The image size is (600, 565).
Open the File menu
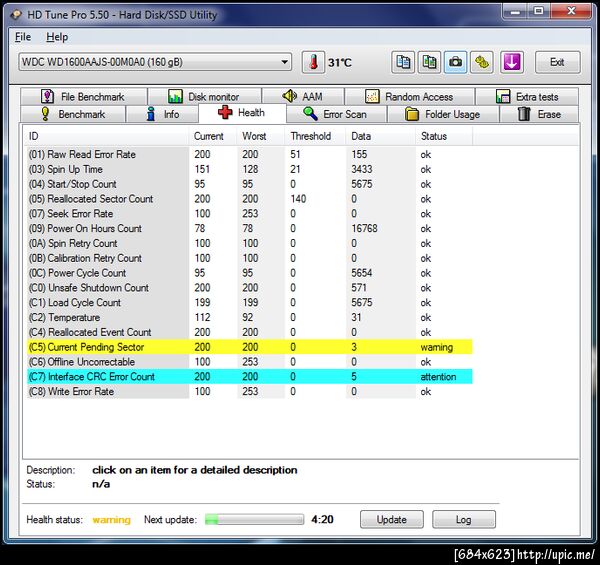coord(23,37)
